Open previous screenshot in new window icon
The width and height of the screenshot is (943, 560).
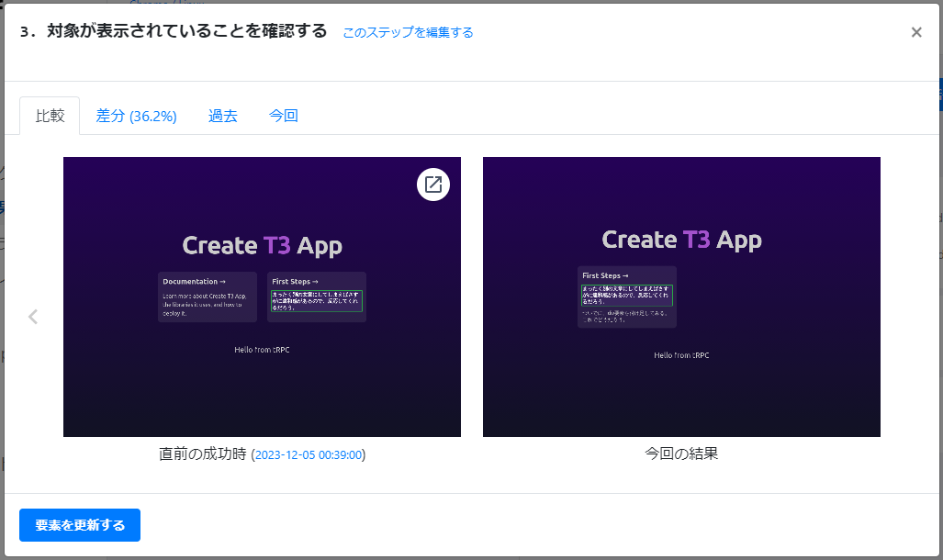click(x=433, y=184)
